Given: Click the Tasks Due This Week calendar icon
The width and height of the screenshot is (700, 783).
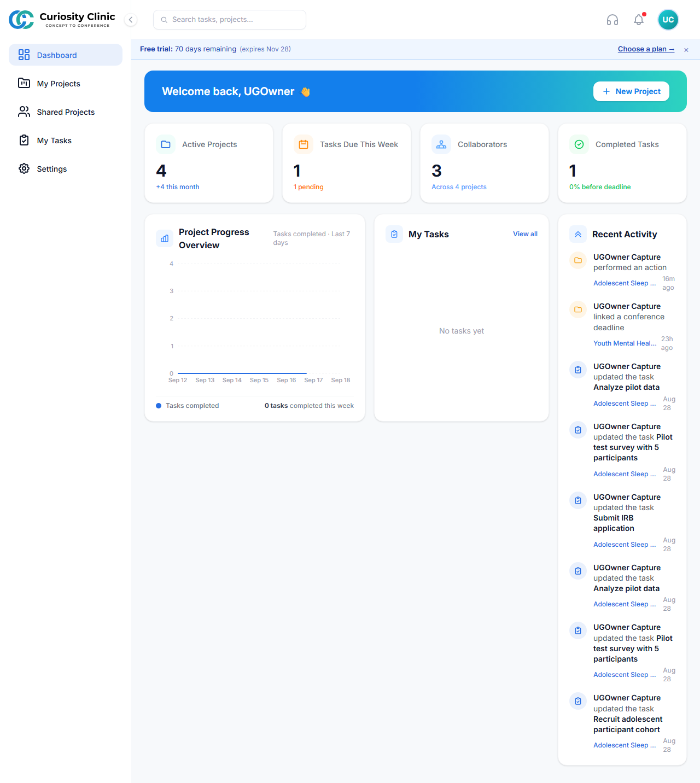Looking at the screenshot, I should [x=304, y=144].
